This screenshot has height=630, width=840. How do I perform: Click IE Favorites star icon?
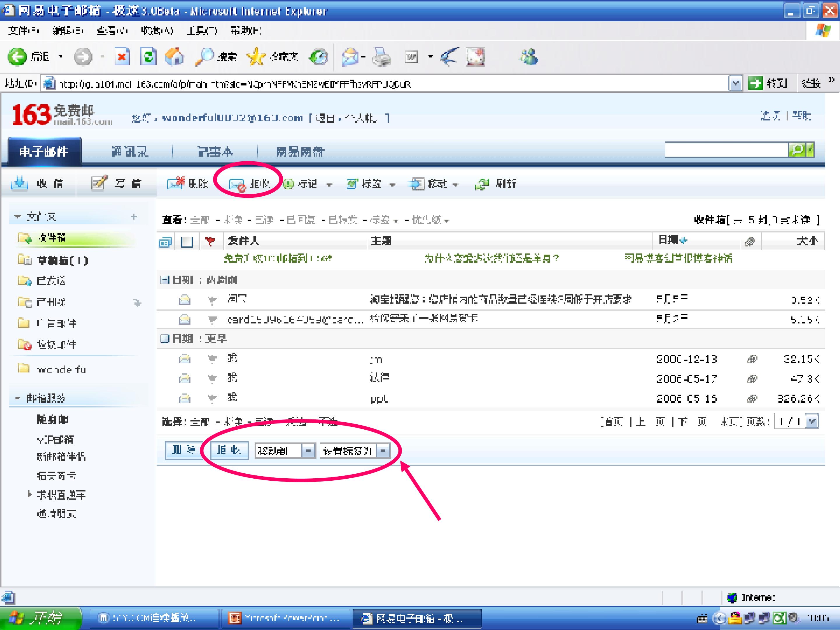tap(256, 57)
